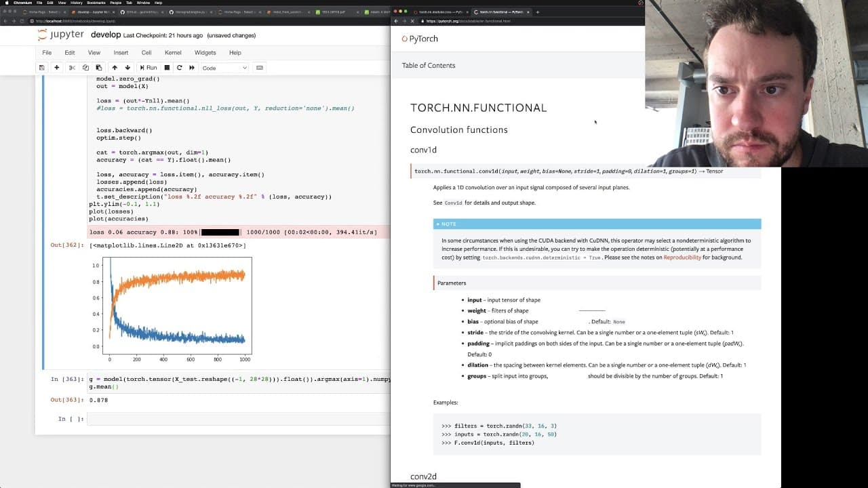
Task: Close the torch.nn.functional tab
Action: tap(527, 12)
